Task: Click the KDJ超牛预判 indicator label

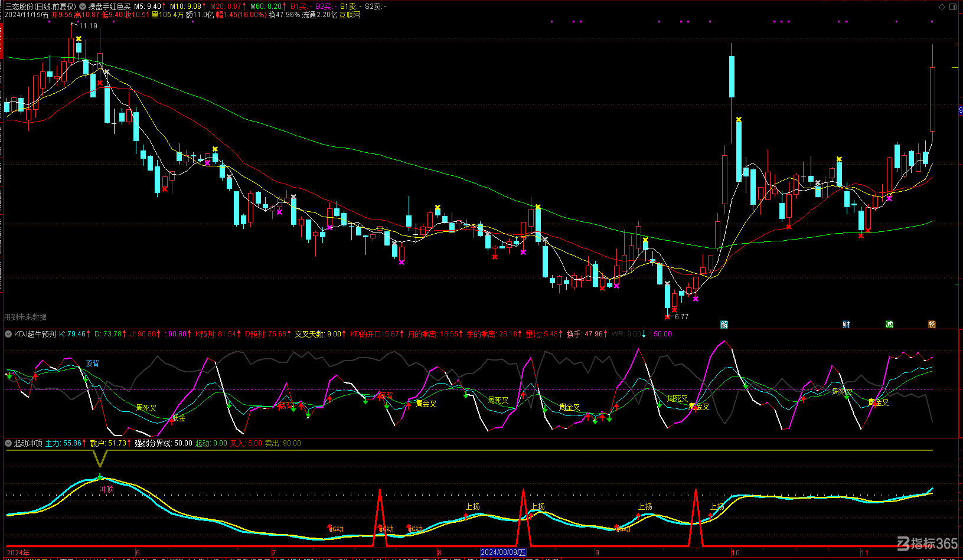Action: pyautogui.click(x=35, y=334)
